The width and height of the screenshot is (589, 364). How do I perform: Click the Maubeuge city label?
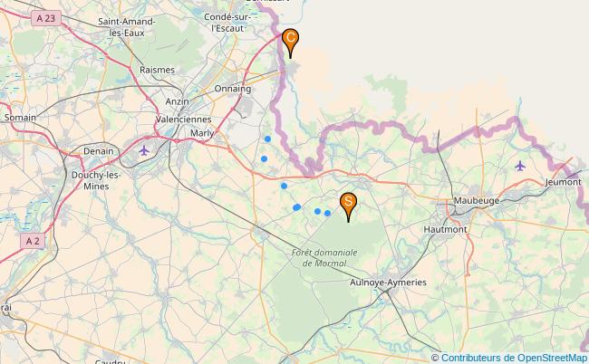(x=477, y=200)
